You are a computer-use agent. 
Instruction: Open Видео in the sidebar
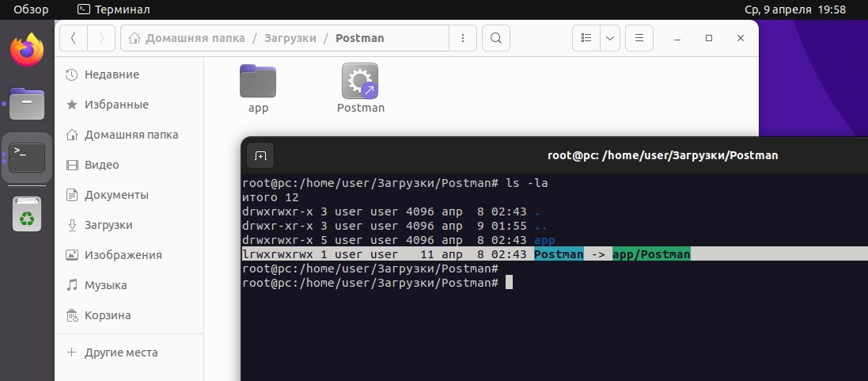[129, 165]
